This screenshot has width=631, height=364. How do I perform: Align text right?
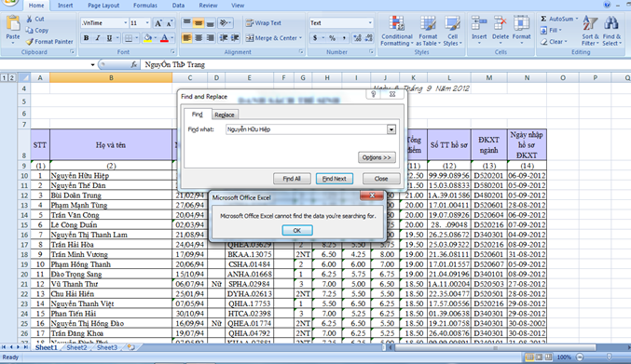point(210,38)
